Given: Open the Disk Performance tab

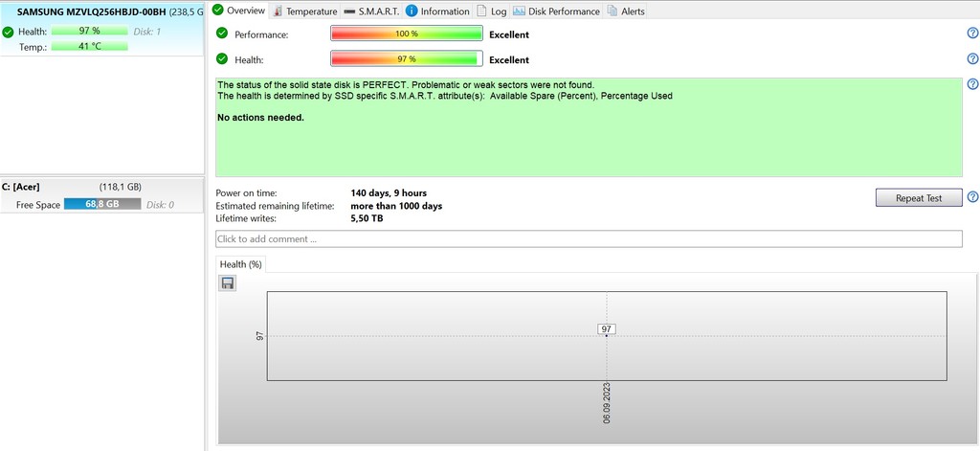Looking at the screenshot, I should point(556,11).
